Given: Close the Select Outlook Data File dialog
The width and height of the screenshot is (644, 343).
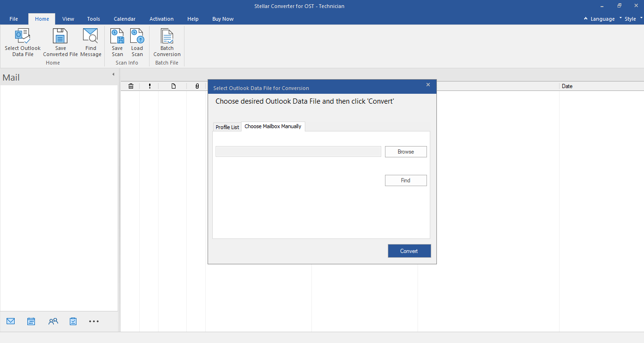Looking at the screenshot, I should (x=428, y=85).
